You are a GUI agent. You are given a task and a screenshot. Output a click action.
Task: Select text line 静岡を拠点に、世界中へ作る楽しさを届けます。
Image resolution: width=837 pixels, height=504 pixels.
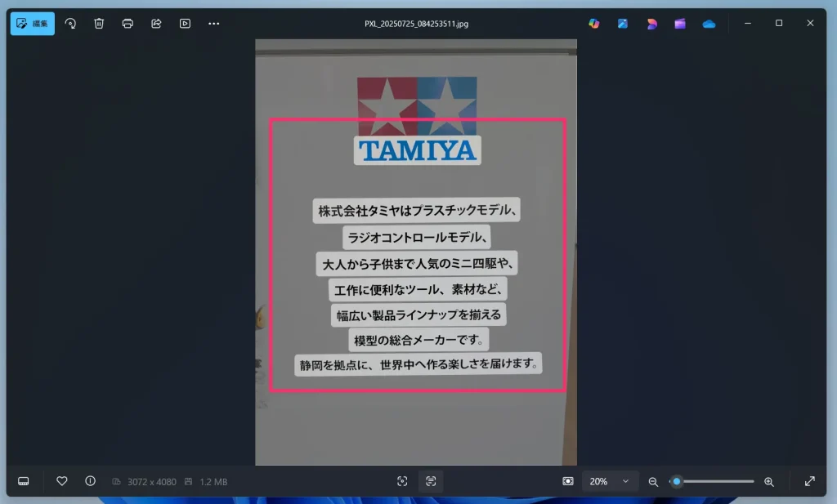click(418, 364)
